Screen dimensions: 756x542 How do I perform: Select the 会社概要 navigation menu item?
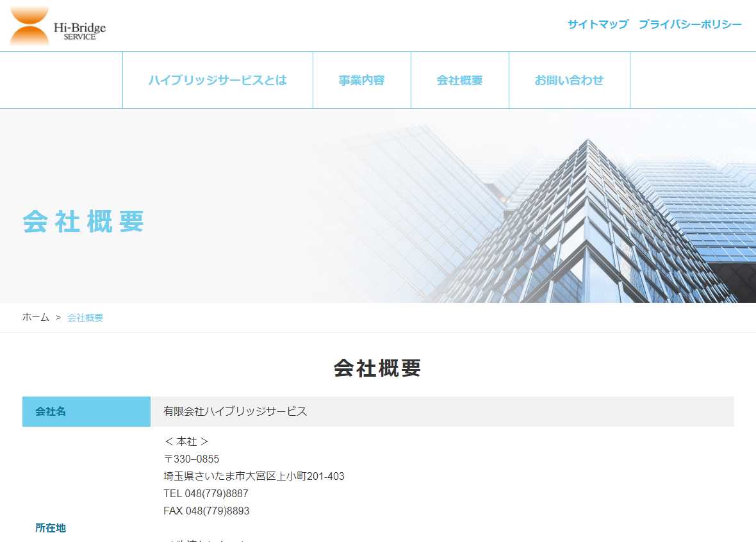click(x=460, y=81)
